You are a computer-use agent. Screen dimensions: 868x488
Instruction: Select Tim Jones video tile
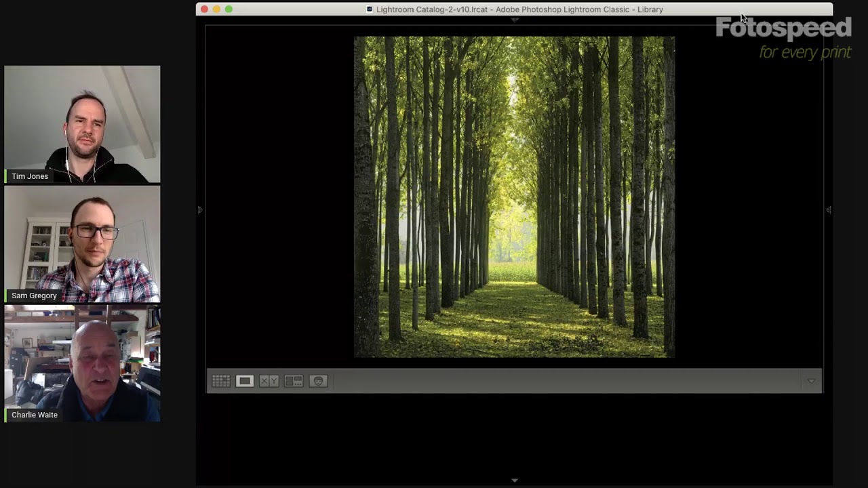[x=82, y=124]
